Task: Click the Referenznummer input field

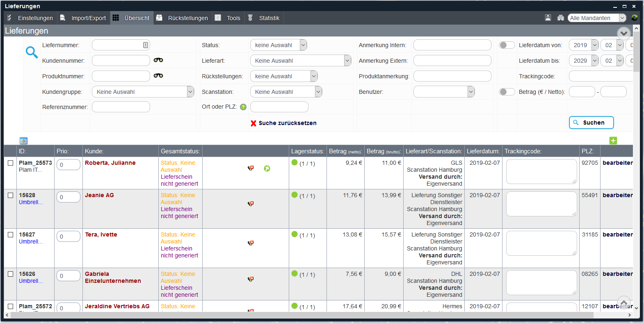Action: pos(121,107)
